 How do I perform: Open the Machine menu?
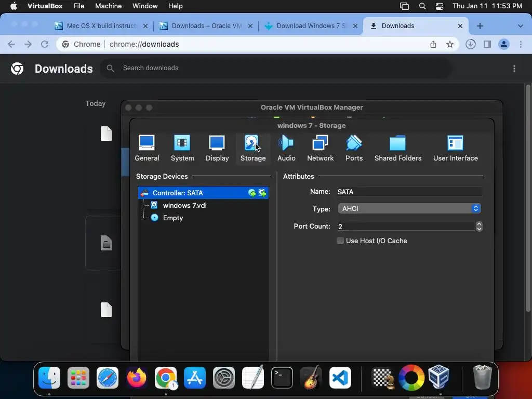coord(108,6)
